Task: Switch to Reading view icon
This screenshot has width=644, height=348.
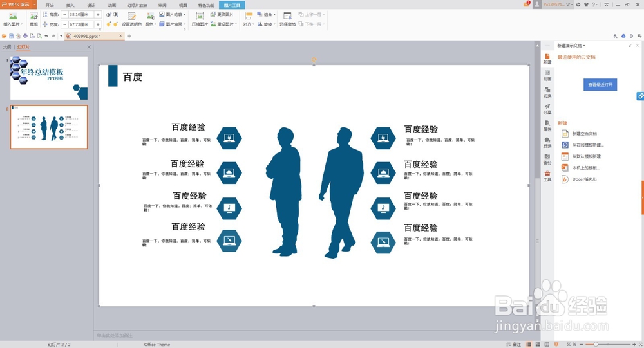Action: 547,344
